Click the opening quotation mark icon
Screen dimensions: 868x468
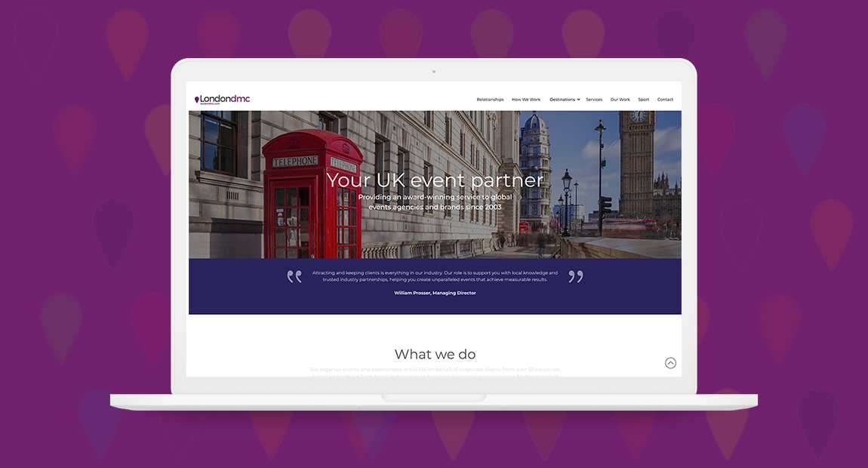tap(294, 276)
